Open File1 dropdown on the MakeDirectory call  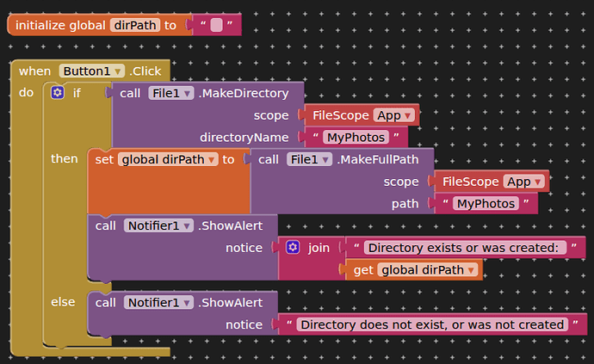pos(188,93)
